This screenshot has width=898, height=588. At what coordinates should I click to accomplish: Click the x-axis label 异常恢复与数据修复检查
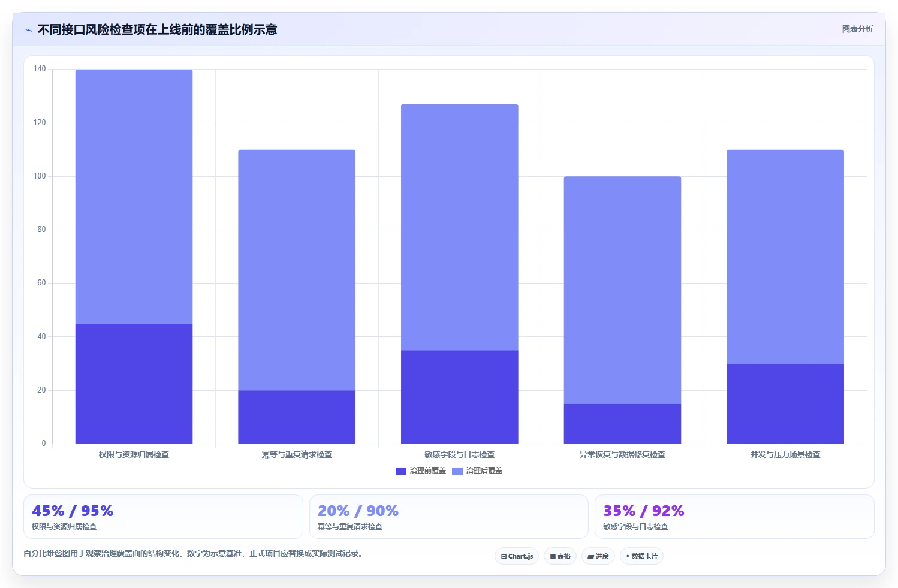pyautogui.click(x=622, y=454)
